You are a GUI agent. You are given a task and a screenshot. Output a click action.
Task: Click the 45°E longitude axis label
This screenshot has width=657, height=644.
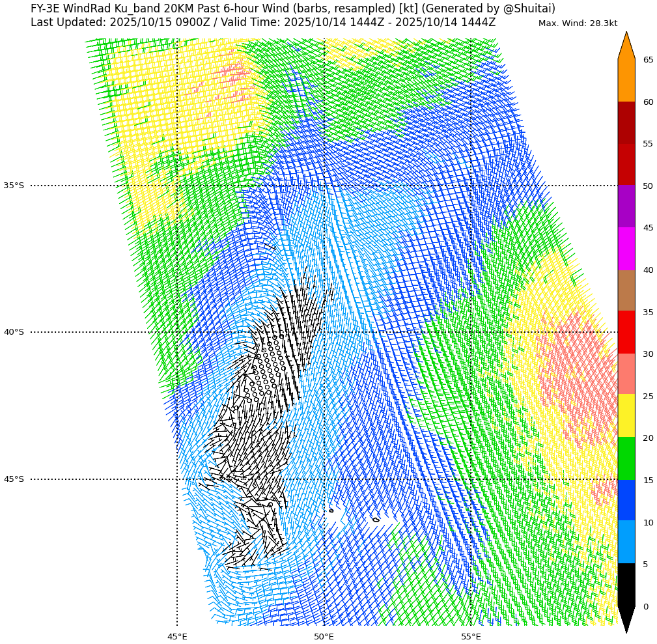(177, 636)
